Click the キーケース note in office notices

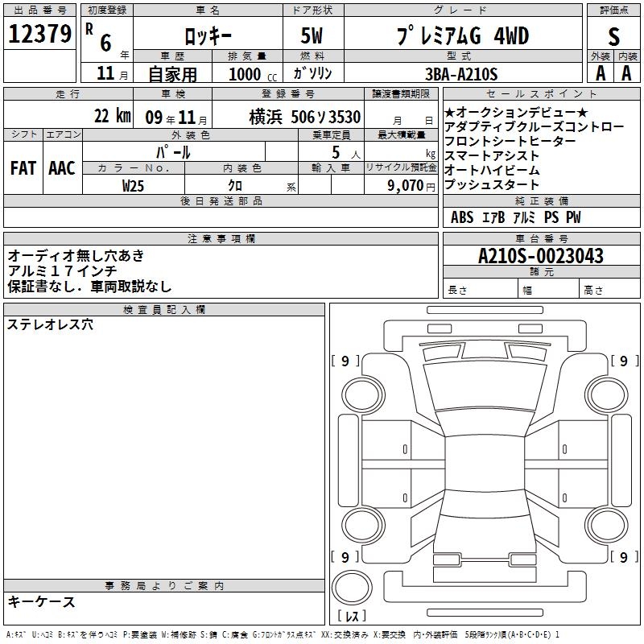42,601
